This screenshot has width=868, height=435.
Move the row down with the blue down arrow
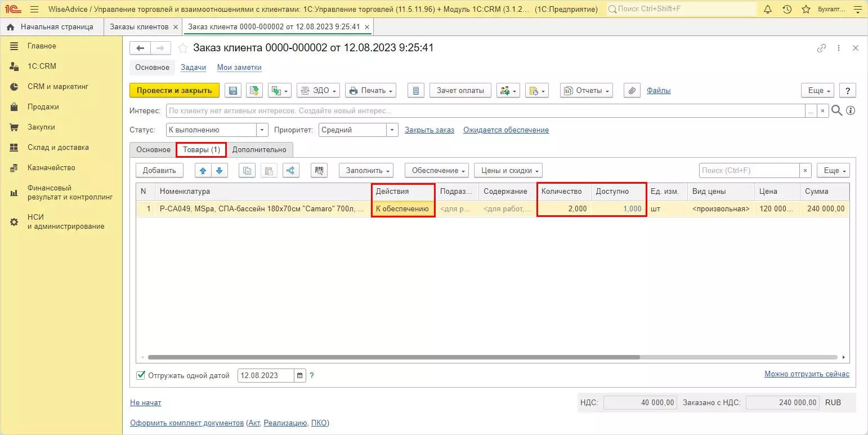218,170
